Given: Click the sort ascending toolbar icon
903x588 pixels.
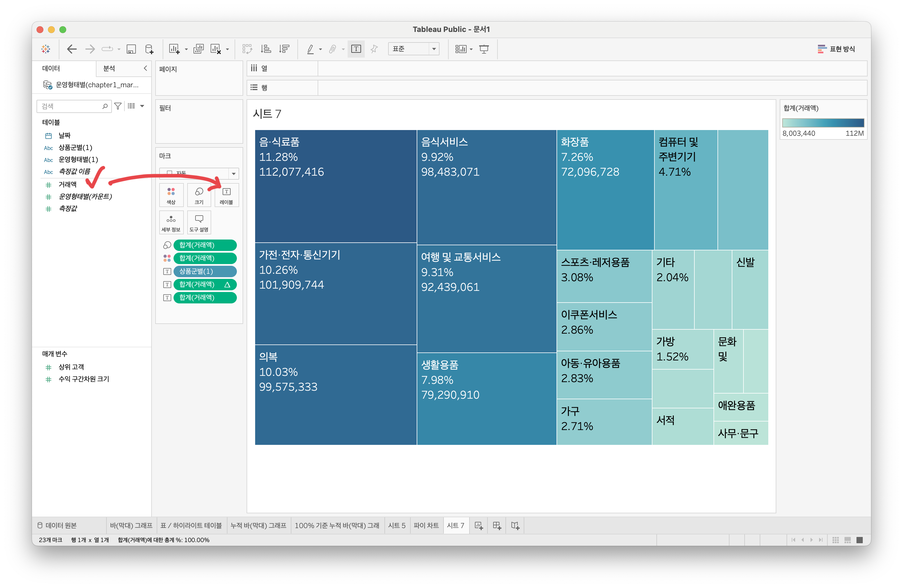Looking at the screenshot, I should tap(266, 49).
